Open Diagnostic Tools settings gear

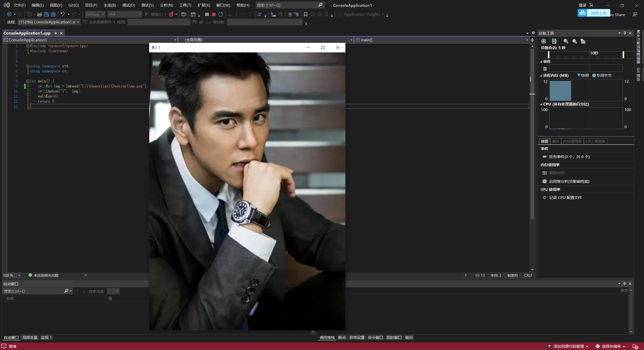point(544,41)
